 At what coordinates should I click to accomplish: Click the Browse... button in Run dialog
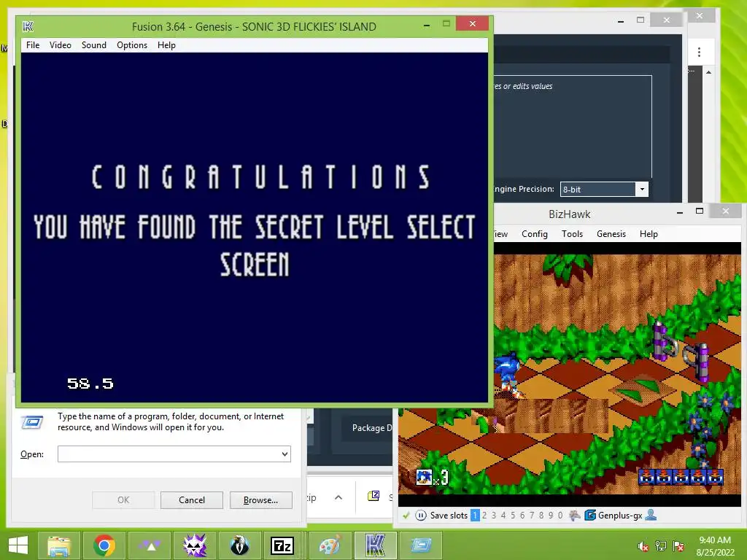pyautogui.click(x=260, y=500)
